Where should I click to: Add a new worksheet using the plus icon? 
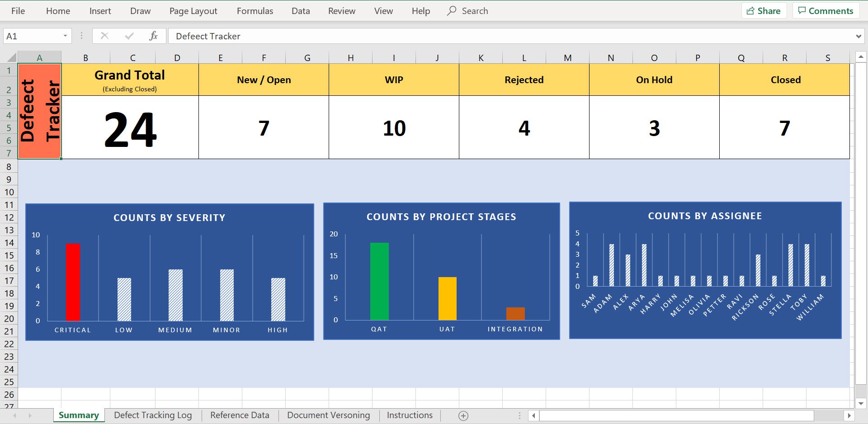pyautogui.click(x=463, y=415)
